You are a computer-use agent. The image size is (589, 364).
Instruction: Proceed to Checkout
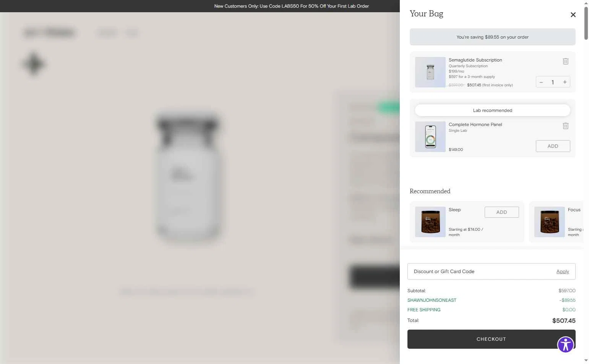[492, 339]
